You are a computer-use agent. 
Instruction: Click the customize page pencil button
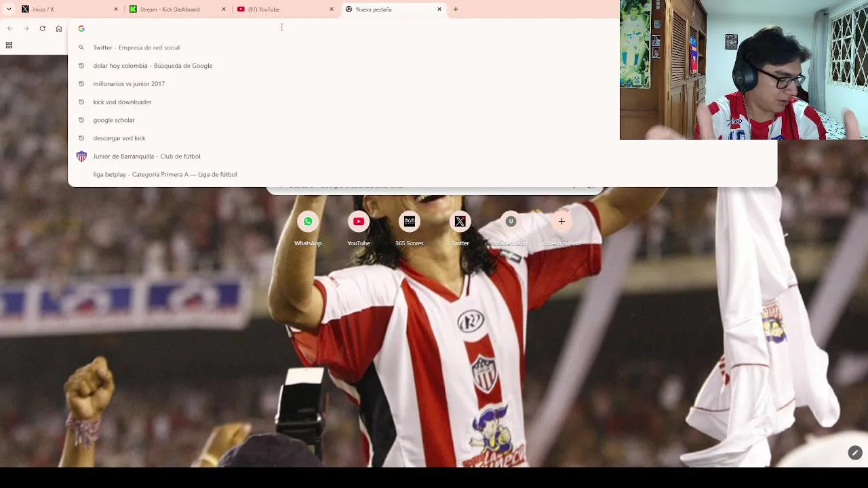point(854,453)
